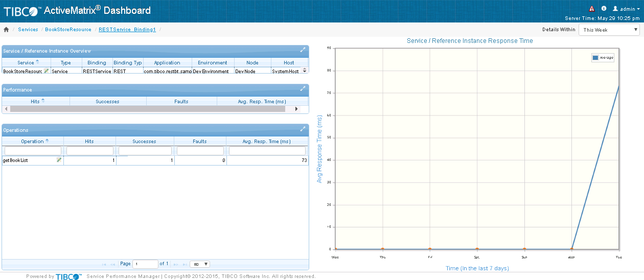Click the Node column header
This screenshot has width=644, height=280.
(x=252, y=62)
